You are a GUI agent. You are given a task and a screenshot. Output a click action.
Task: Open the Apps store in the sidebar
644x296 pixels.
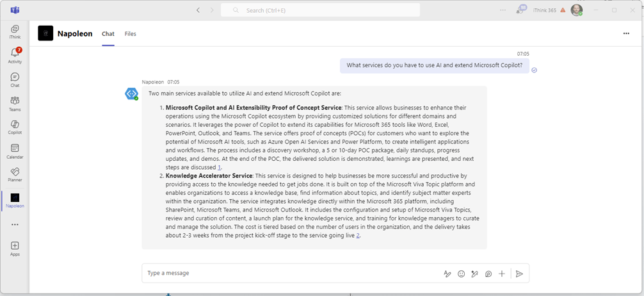[14, 248]
